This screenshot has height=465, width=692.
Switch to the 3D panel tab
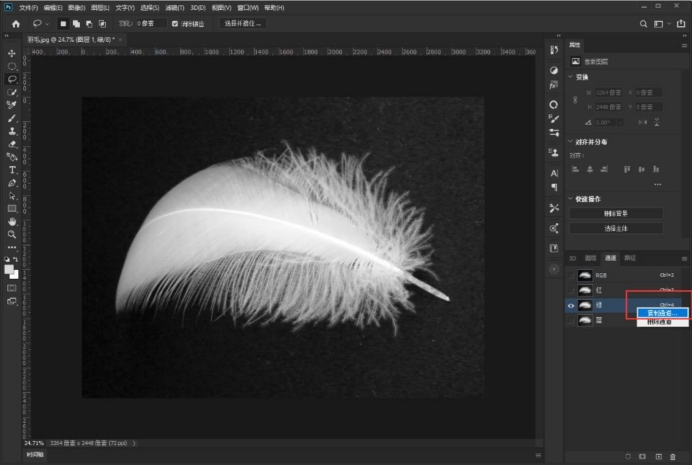[x=572, y=258]
